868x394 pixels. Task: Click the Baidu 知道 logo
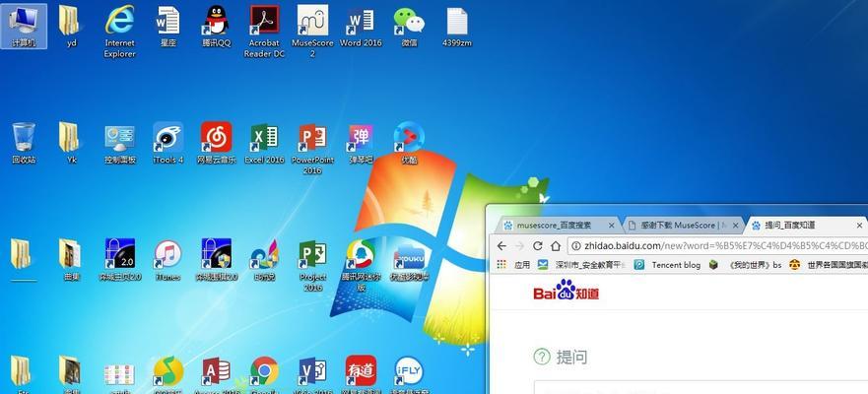pyautogui.click(x=566, y=290)
